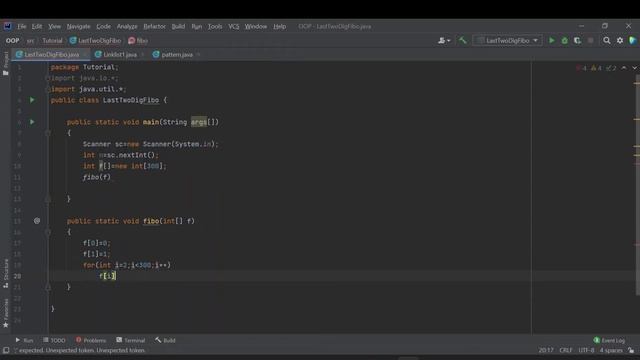The height and width of the screenshot is (360, 640).
Task: Click the gutter marker beside fibo method
Action: click(37, 221)
